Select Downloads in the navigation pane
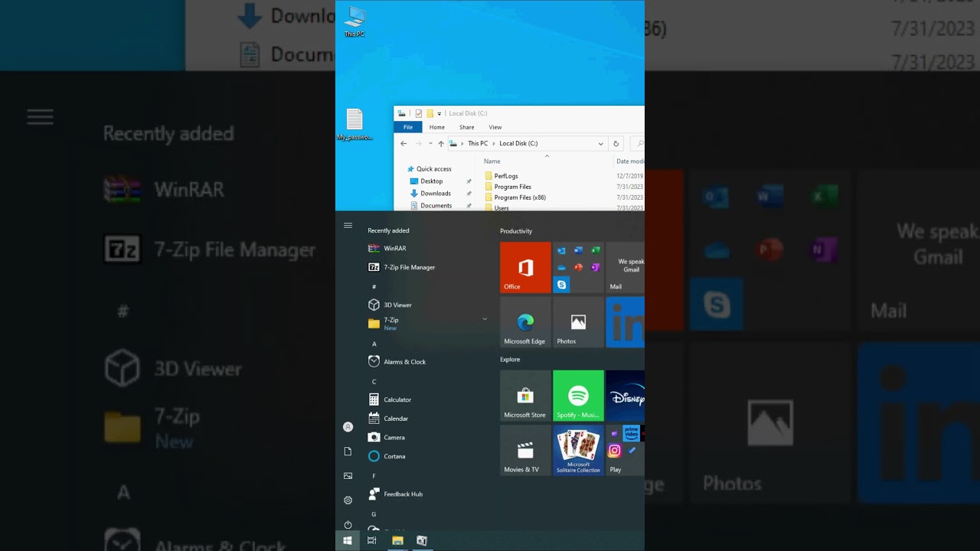This screenshot has height=551, width=980. click(x=436, y=194)
